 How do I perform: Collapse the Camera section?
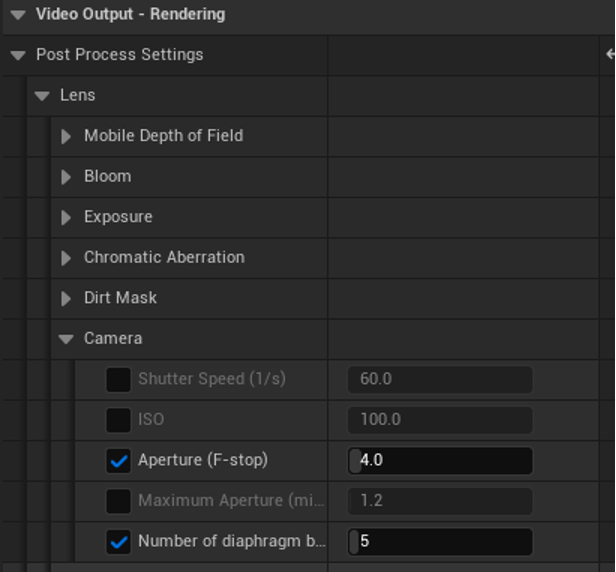point(66,339)
